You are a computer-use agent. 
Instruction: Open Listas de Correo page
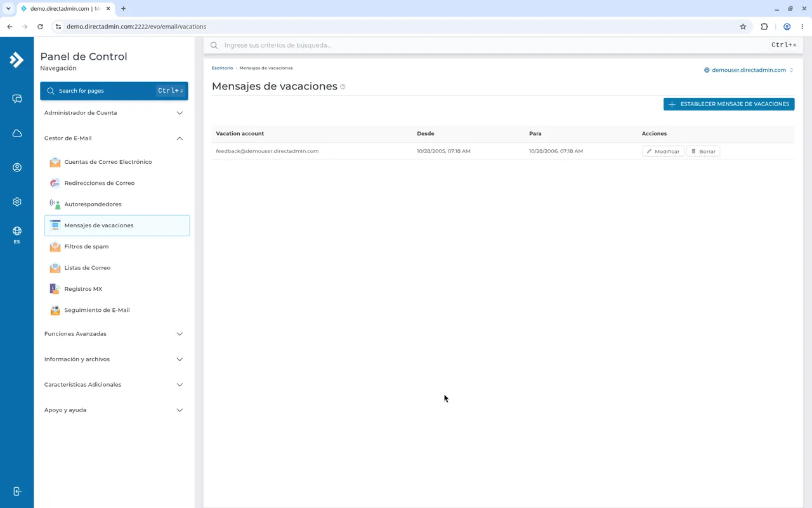[117, 268]
